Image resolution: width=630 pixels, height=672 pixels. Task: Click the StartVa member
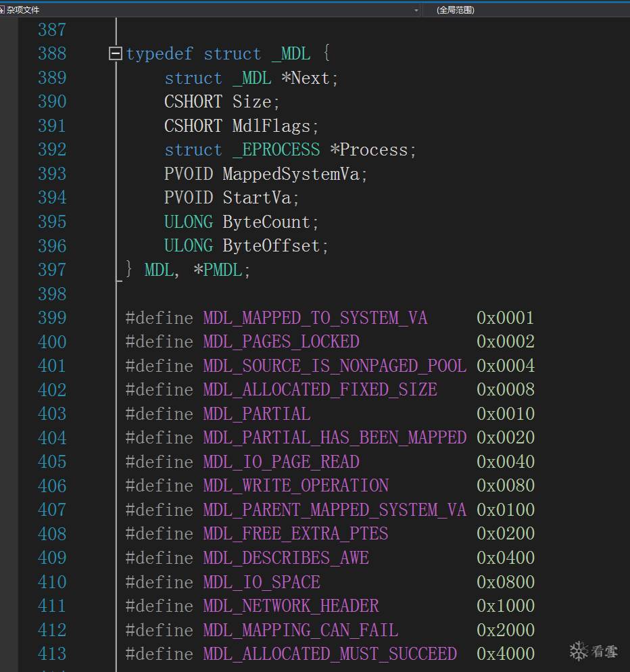point(257,197)
